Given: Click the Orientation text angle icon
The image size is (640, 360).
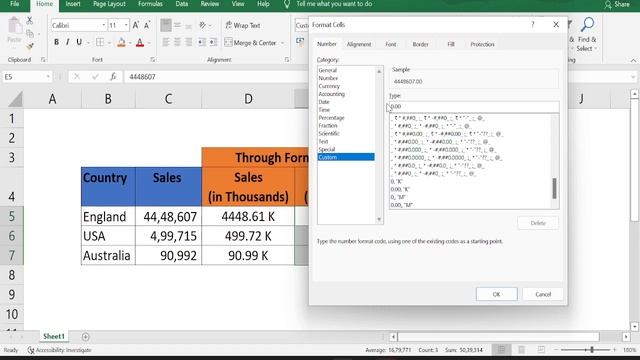Looking at the screenshot, I should tap(202, 25).
